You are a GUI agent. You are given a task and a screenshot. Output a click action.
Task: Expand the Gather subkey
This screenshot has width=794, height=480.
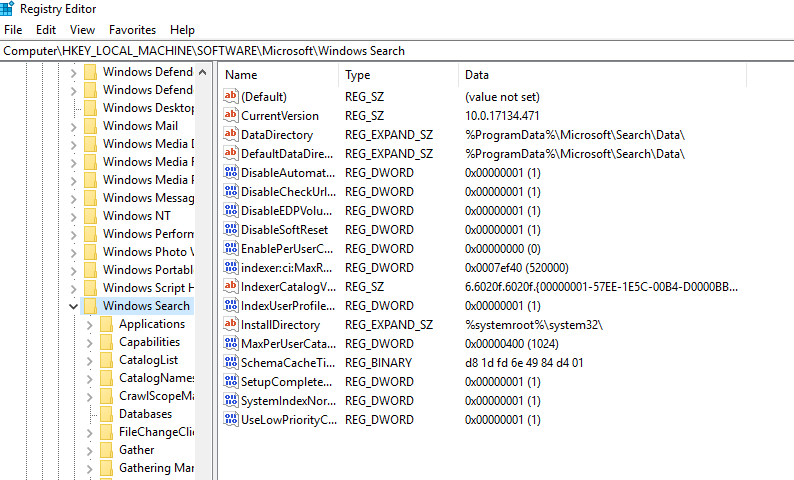[x=90, y=451]
